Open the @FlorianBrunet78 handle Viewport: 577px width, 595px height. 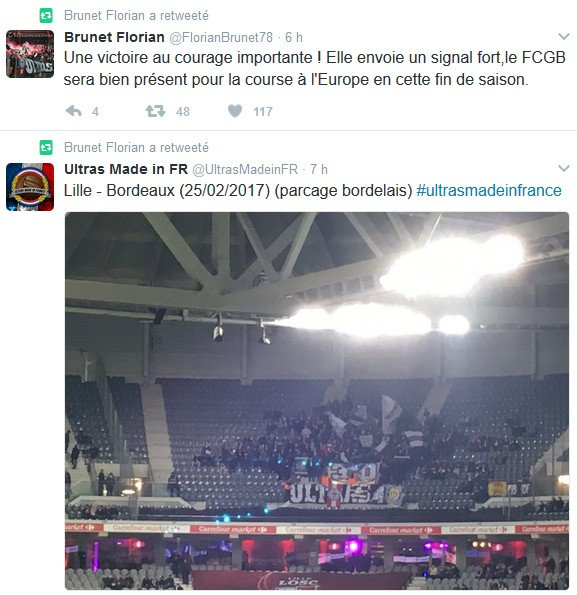(x=221, y=37)
